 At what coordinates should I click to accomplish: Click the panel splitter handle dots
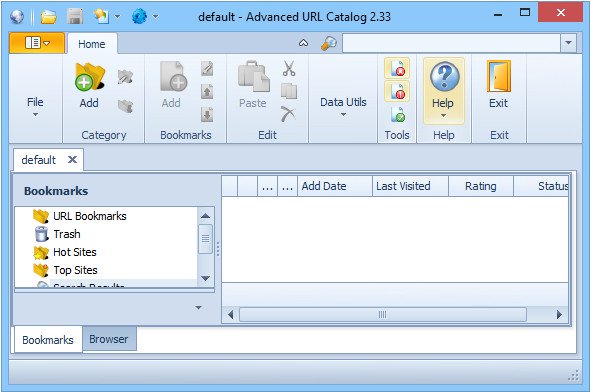pyautogui.click(x=218, y=249)
